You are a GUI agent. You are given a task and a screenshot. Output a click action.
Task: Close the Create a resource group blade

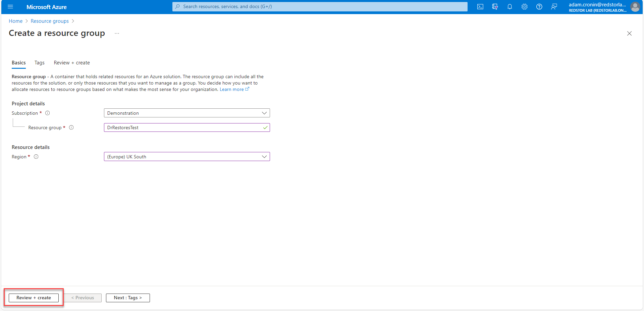click(630, 34)
